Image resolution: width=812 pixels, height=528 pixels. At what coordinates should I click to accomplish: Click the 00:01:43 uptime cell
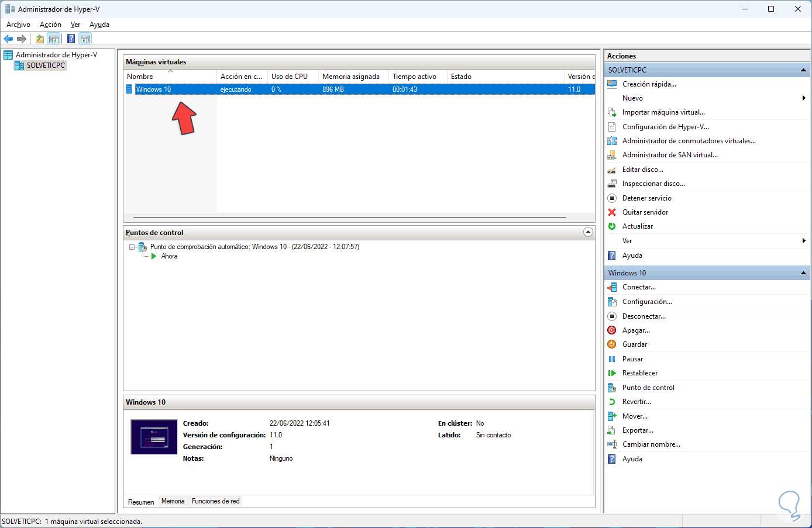(x=405, y=89)
